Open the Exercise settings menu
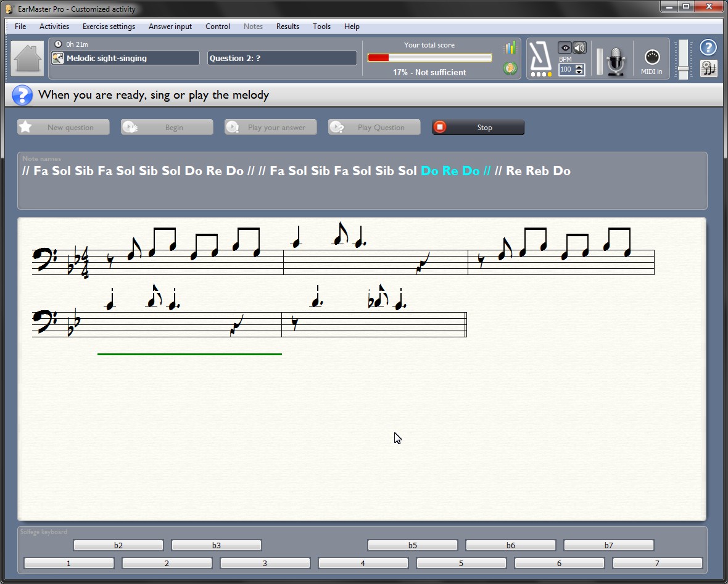This screenshot has height=584, width=728. [x=109, y=27]
